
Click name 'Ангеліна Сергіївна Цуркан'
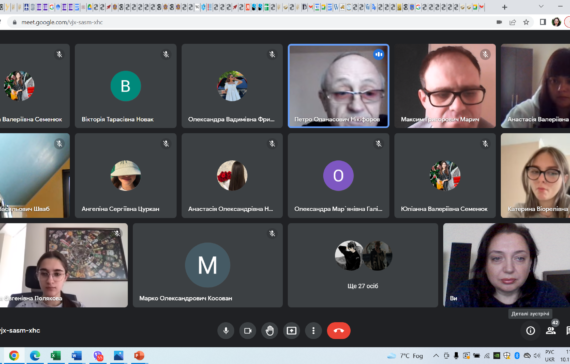120,209
